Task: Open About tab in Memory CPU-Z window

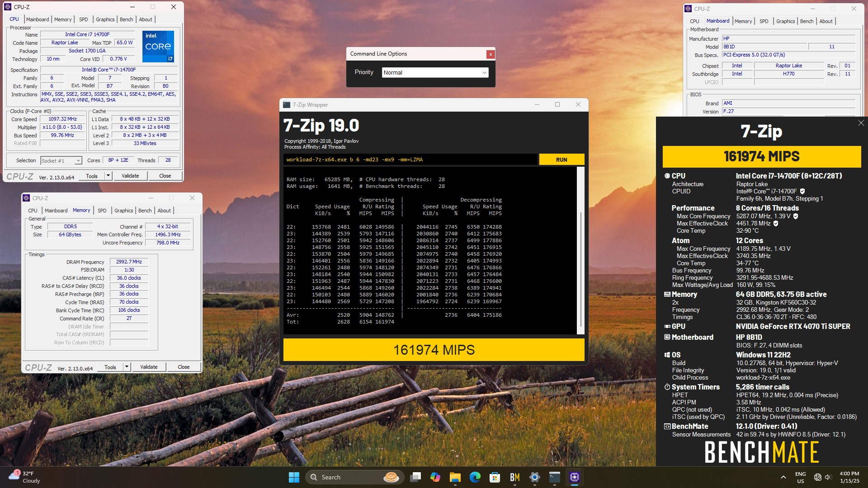Action: [x=164, y=211]
